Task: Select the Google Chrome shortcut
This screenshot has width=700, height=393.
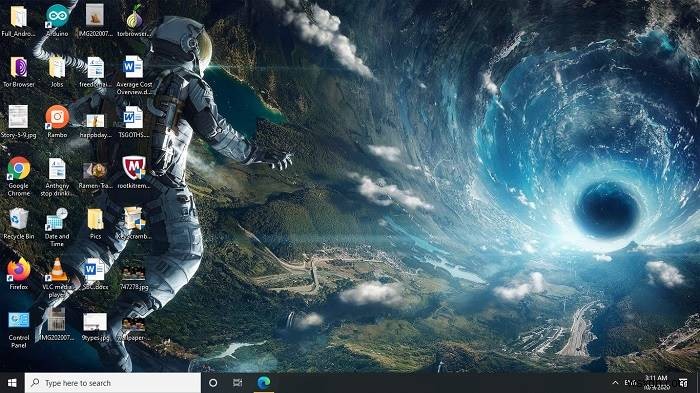Action: point(19,168)
